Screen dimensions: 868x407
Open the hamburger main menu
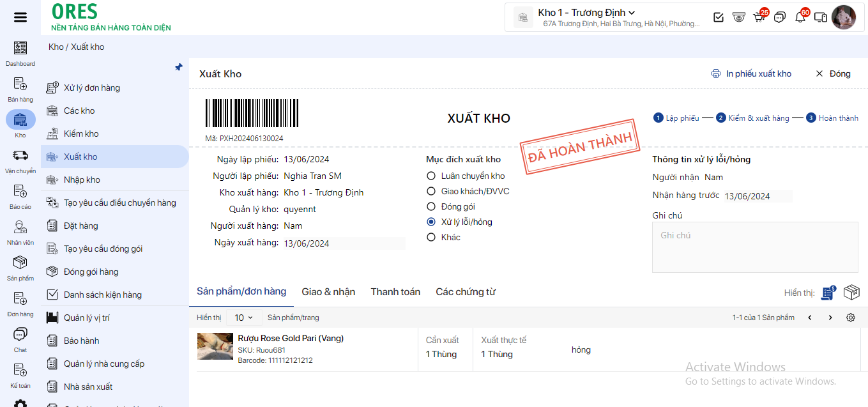[20, 17]
